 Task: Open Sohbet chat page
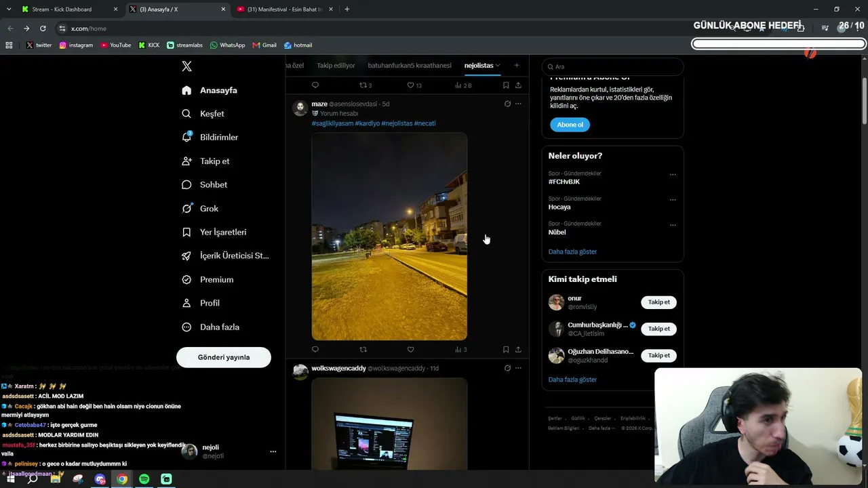(x=204, y=184)
